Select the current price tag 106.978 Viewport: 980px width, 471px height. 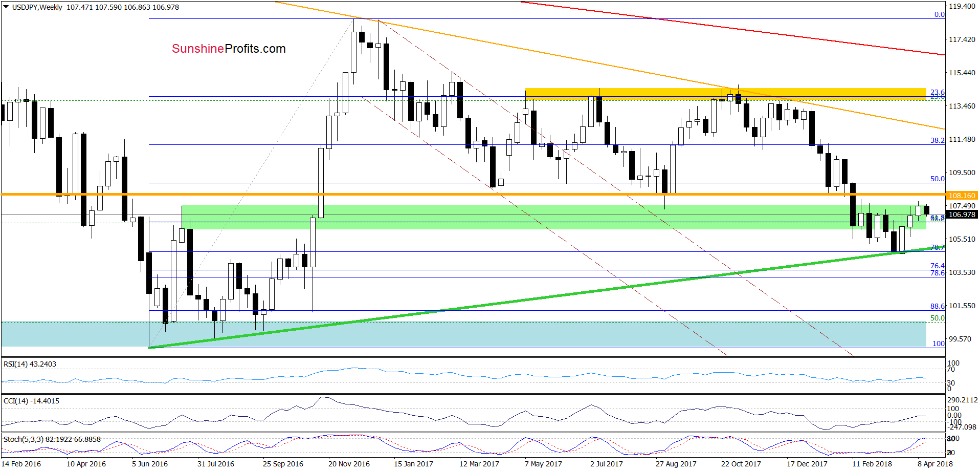962,215
